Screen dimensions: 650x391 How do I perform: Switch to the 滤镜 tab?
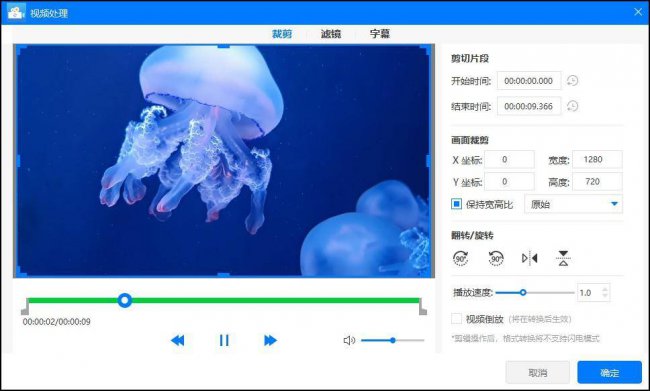pos(331,34)
